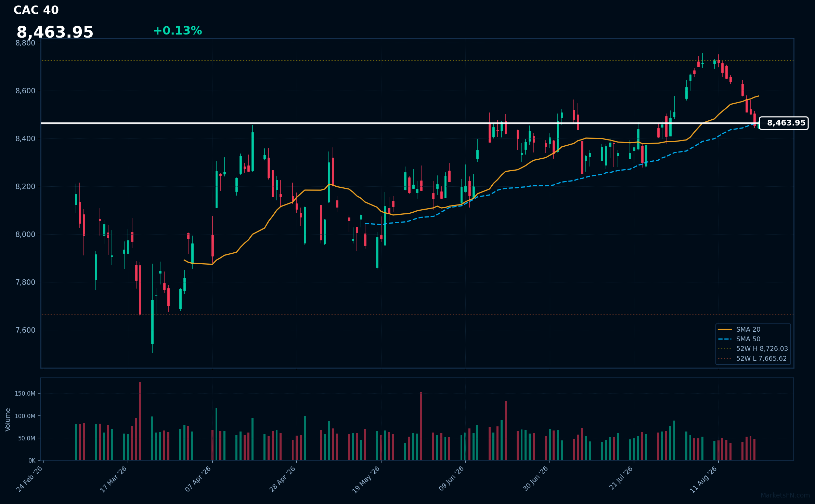Select the 150.0M volume axis label
The image size is (815, 504).
click(25, 394)
